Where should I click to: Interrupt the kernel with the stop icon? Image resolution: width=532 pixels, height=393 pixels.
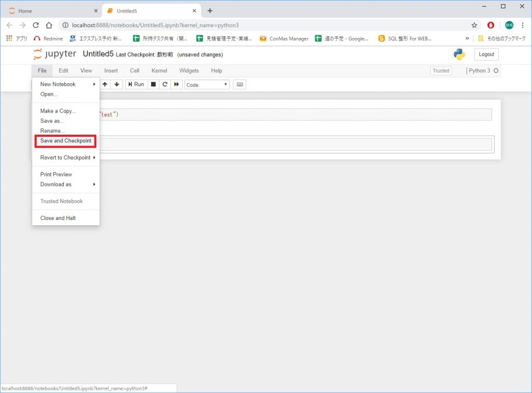tap(153, 84)
